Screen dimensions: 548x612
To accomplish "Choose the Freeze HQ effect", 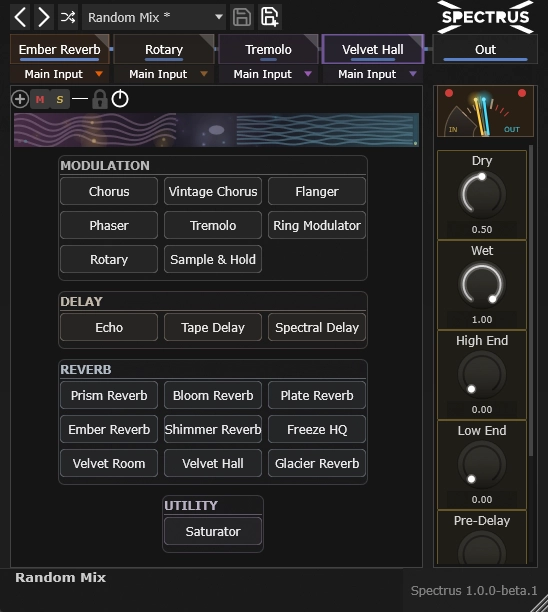I will click(x=317, y=429).
